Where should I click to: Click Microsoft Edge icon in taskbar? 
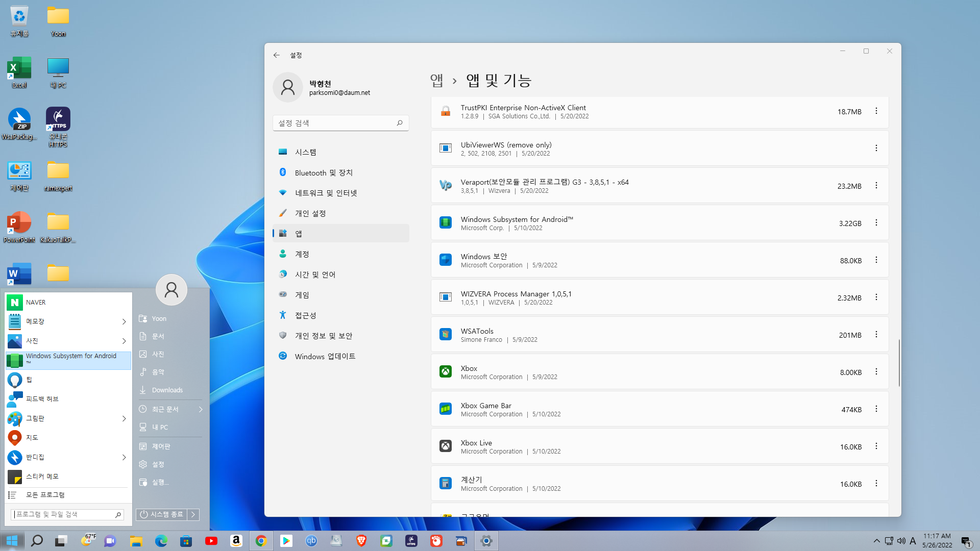point(161,541)
